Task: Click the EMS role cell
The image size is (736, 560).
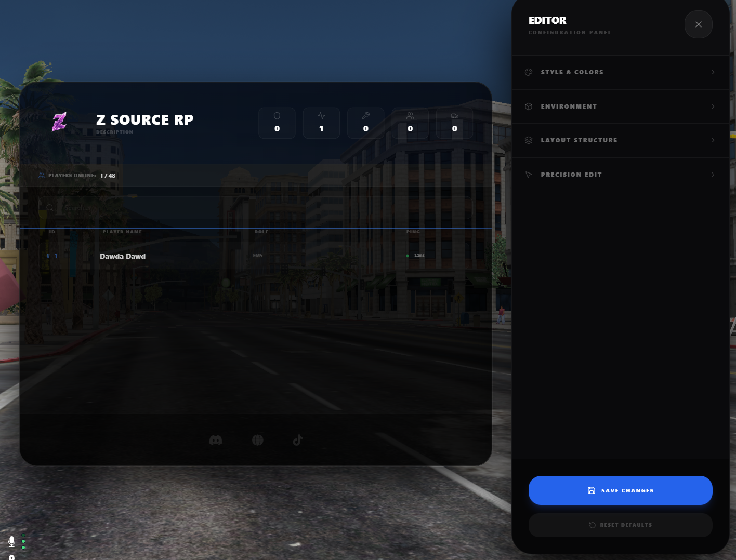Action: point(258,256)
